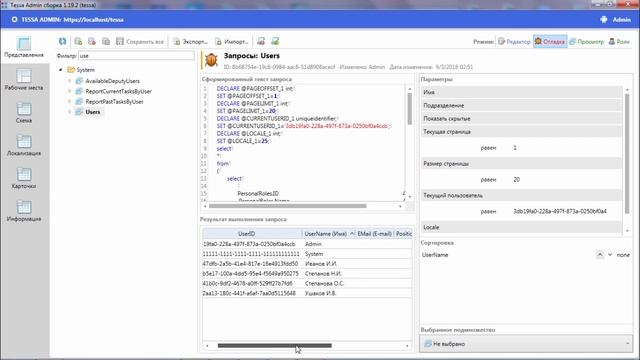Image resolution: width=640 pixels, height=360 pixels.
Task: Select ReportPastTasksByUser in the tree
Action: pos(114,101)
